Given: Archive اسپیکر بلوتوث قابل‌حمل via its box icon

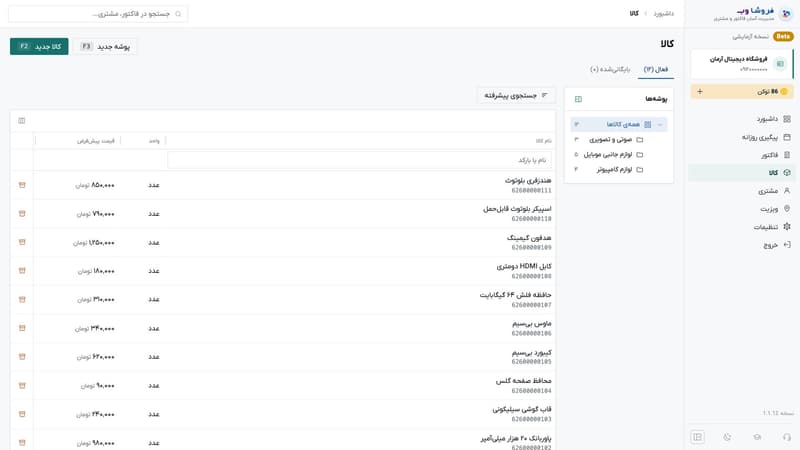Looking at the screenshot, I should point(22,214).
